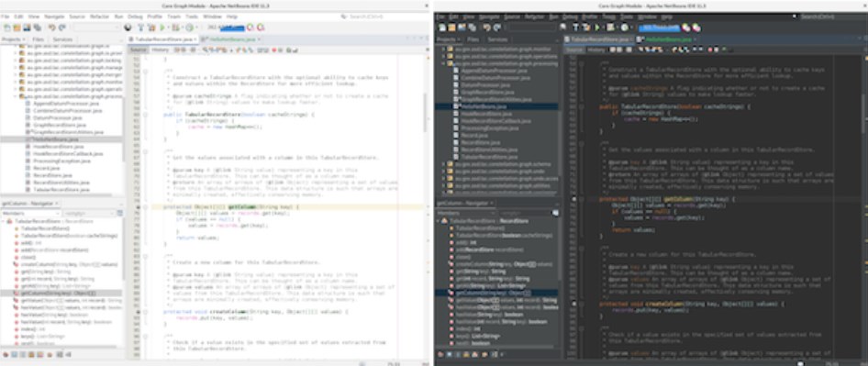Click Save All icon in light window toolbar
Screen dimensions: 868x366
pos(38,28)
